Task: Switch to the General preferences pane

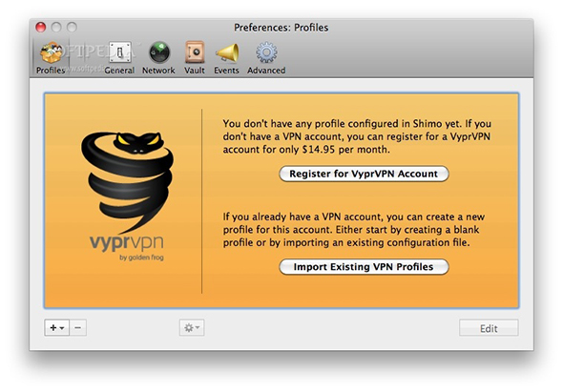Action: coord(119,57)
